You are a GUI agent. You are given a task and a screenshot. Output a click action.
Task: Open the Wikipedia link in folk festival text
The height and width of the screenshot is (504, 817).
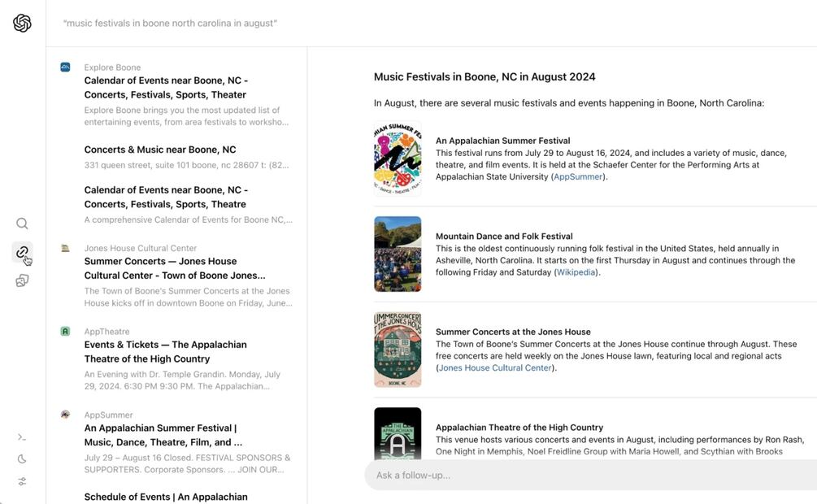[x=576, y=272]
